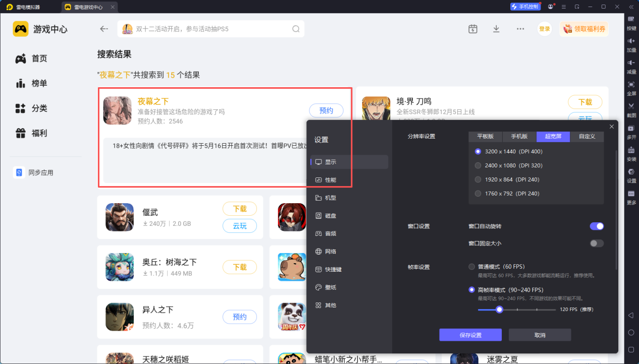Screen dimensions: 639x364
Task: Click 云玩 for 偃武
Action: click(240, 226)
